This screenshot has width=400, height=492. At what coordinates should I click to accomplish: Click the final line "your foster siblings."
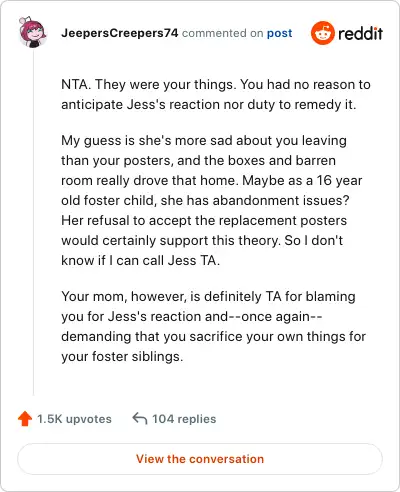122,357
